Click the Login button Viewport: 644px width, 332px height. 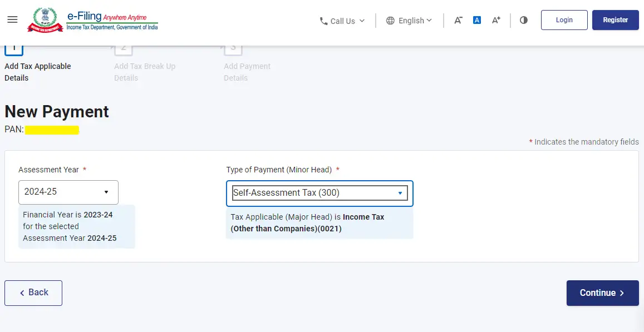pyautogui.click(x=564, y=19)
